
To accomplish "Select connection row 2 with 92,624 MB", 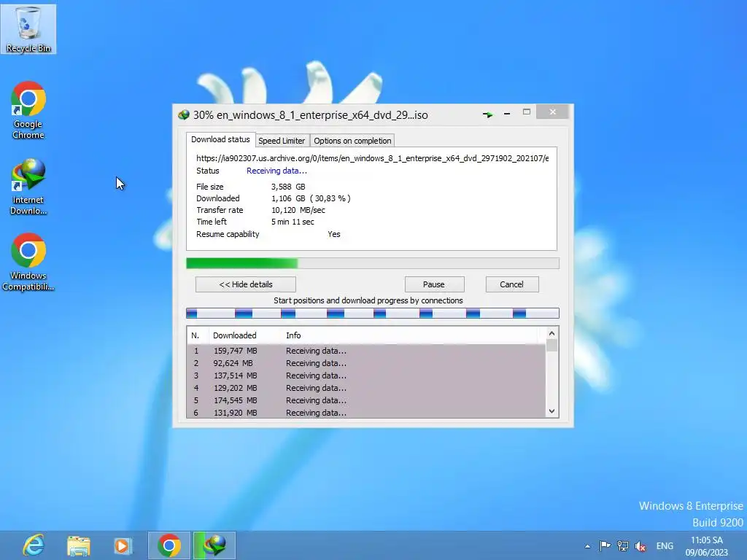I will coord(366,363).
